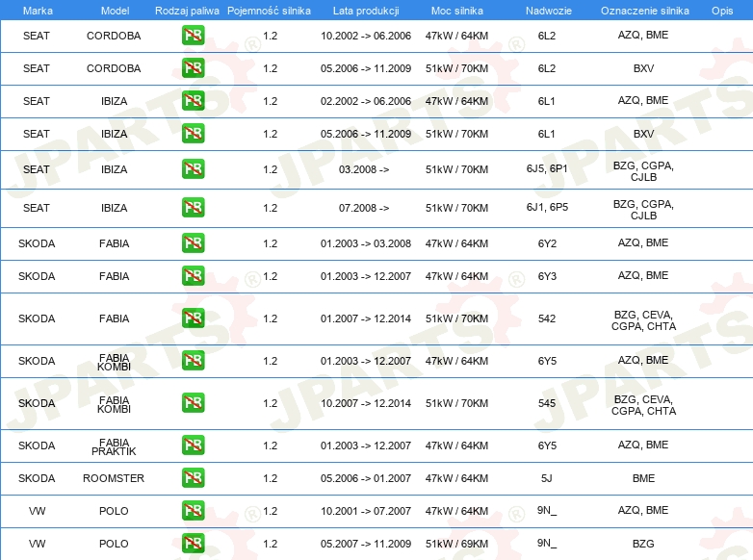Click the Marka column header
Viewport: 753px width, 560px height.
[38, 11]
